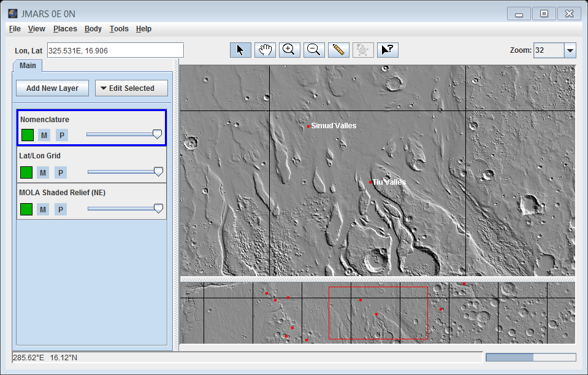The image size is (588, 375).
Task: Click the Add New Layer button
Action: [x=52, y=88]
